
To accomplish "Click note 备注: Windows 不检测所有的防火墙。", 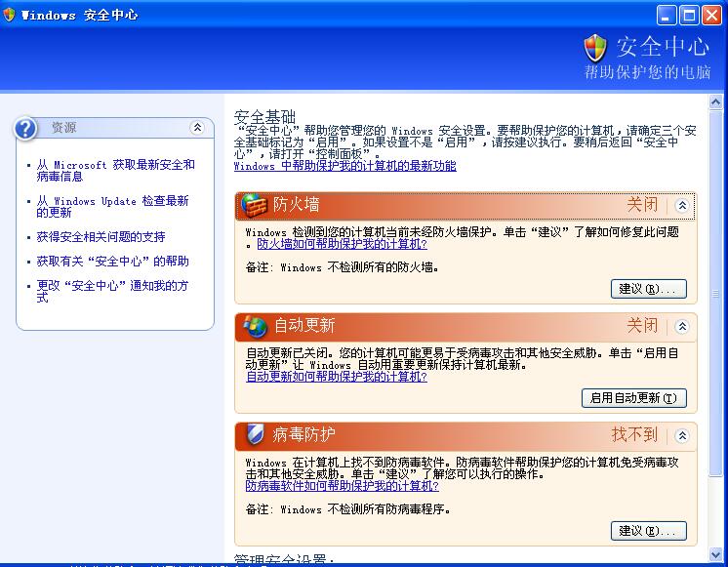I will (x=343, y=267).
